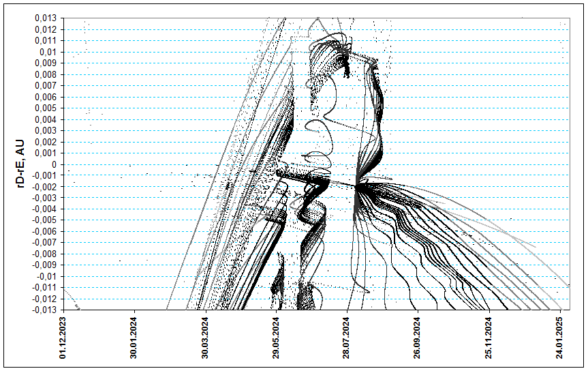Screen dimensions: 588x371
Task: Select the y-axis label 0,001
Action: (x=46, y=153)
